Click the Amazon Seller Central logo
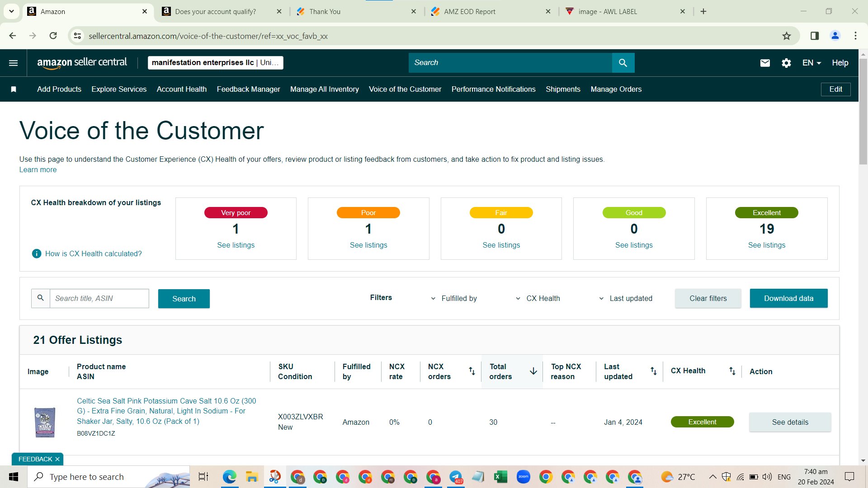The height and width of the screenshot is (488, 868). (82, 63)
